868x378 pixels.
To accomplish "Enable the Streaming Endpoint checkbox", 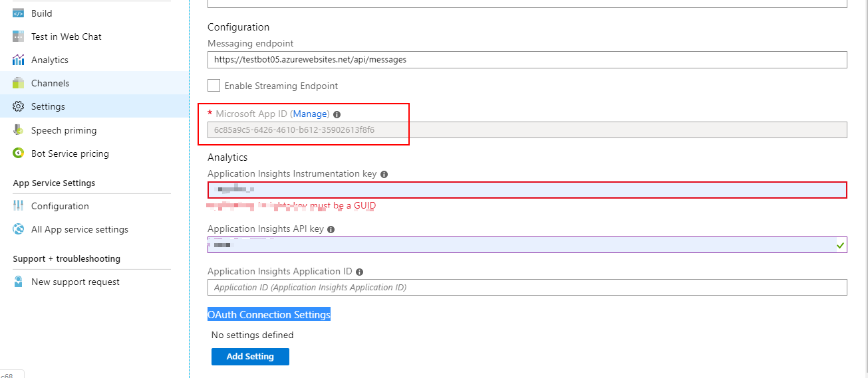I will (214, 86).
